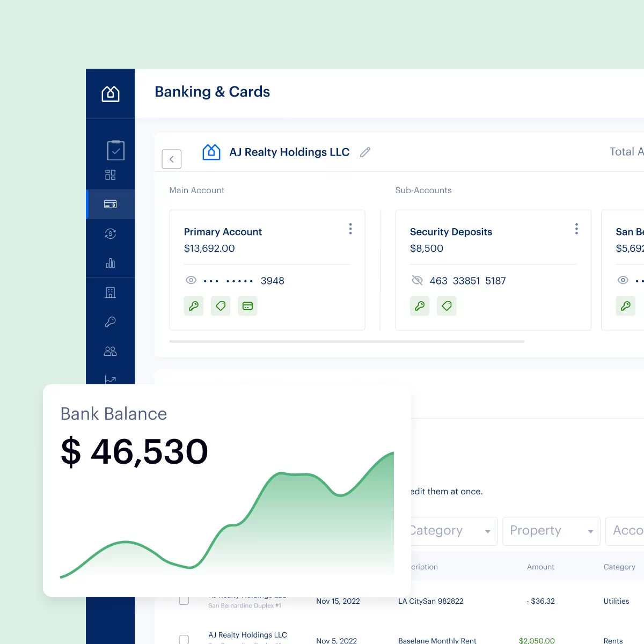644x644 pixels.
Task: Open the key leases sidebar icon
Action: (x=111, y=322)
